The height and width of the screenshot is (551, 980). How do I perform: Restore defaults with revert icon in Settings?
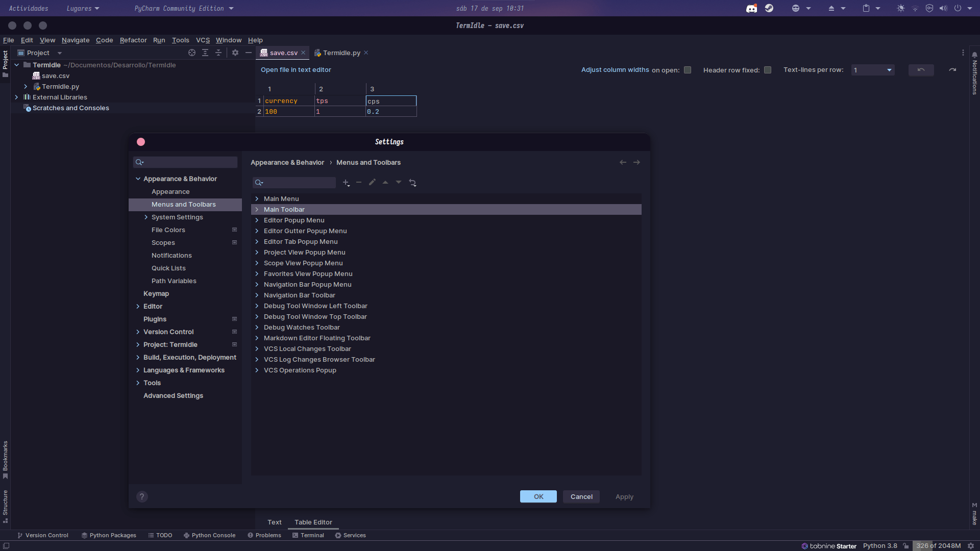point(412,183)
